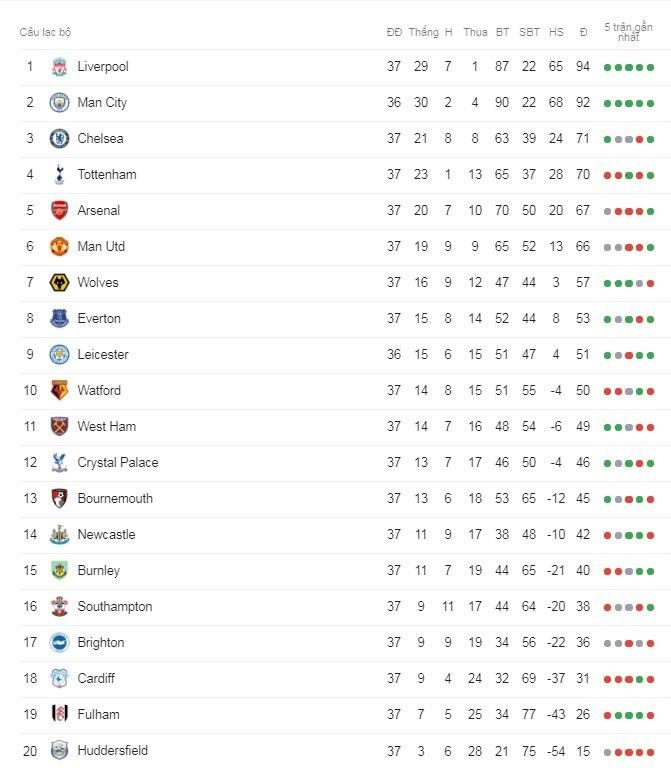This screenshot has width=671, height=774.
Task: Click the Arsenal cannon crest
Action: click(x=60, y=211)
